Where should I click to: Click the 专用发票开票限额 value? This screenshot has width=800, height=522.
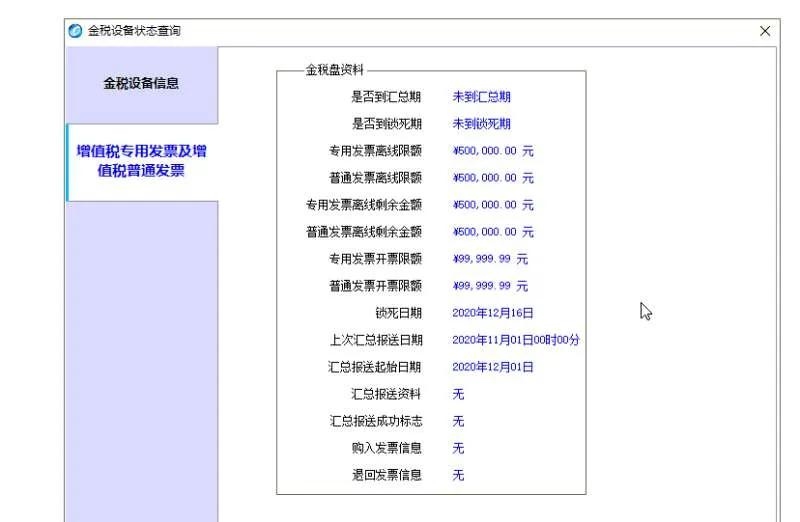490,259
